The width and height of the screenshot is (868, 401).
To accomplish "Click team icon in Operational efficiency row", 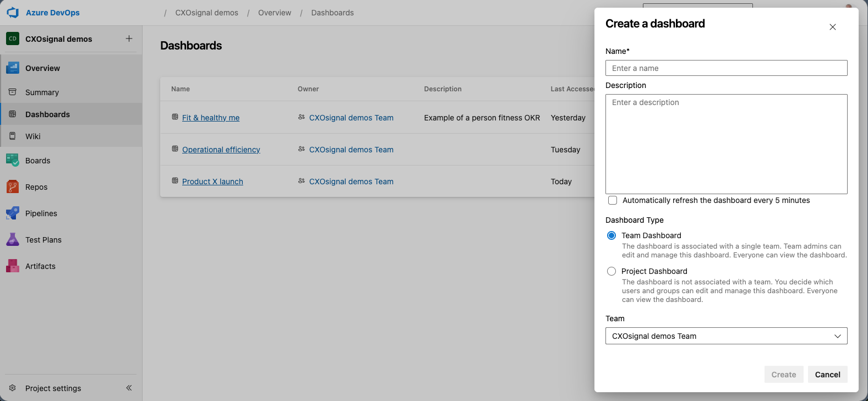I will click(x=302, y=149).
